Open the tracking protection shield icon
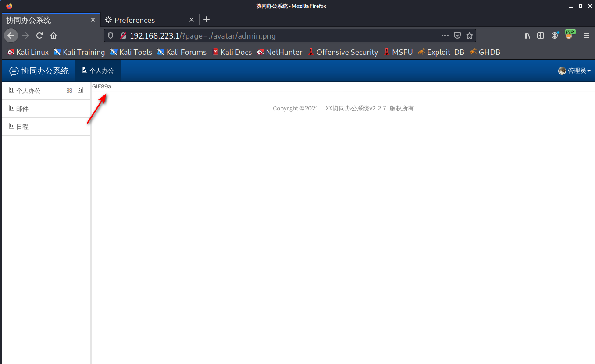This screenshot has height=364, width=595. tap(110, 35)
